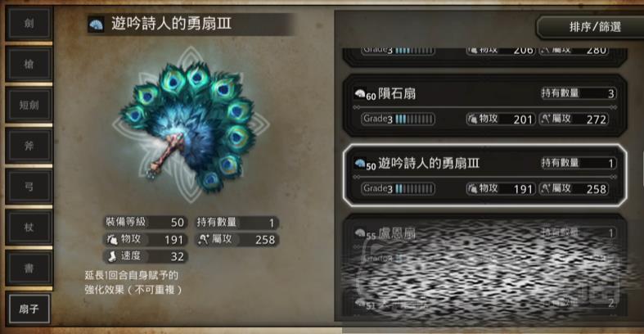Choose the 盧恩扇 weapon entry
Viewport: 644px width, 334px height.
pyautogui.click(x=484, y=245)
